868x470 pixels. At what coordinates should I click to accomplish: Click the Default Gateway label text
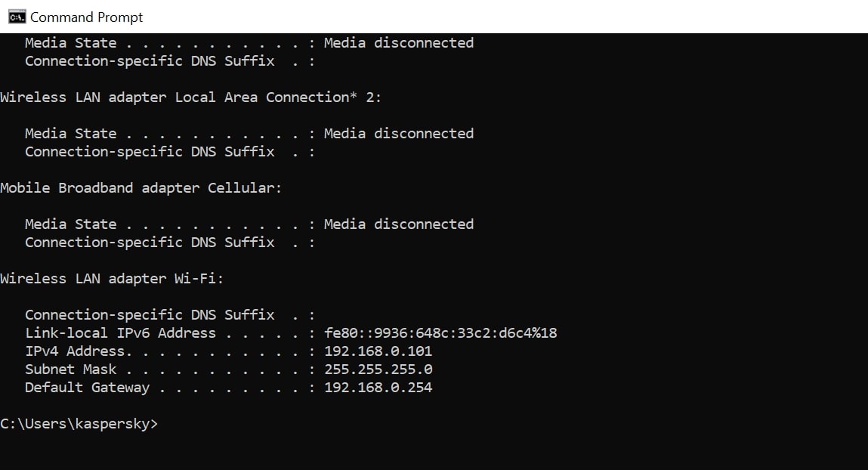pyautogui.click(x=87, y=388)
